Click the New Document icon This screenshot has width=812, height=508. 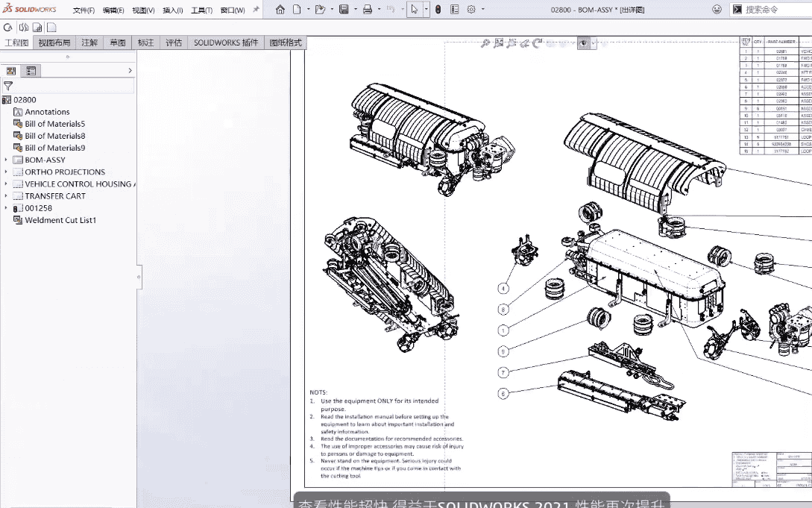(x=297, y=10)
